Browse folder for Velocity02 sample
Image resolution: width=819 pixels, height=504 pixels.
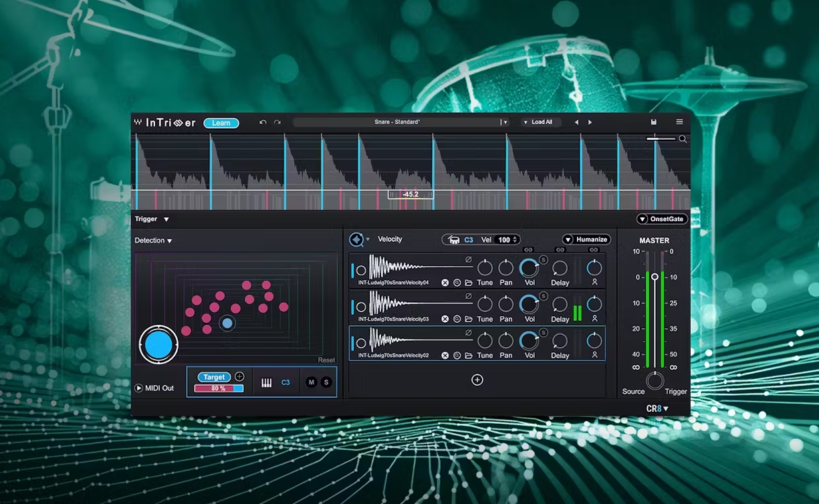click(x=469, y=356)
